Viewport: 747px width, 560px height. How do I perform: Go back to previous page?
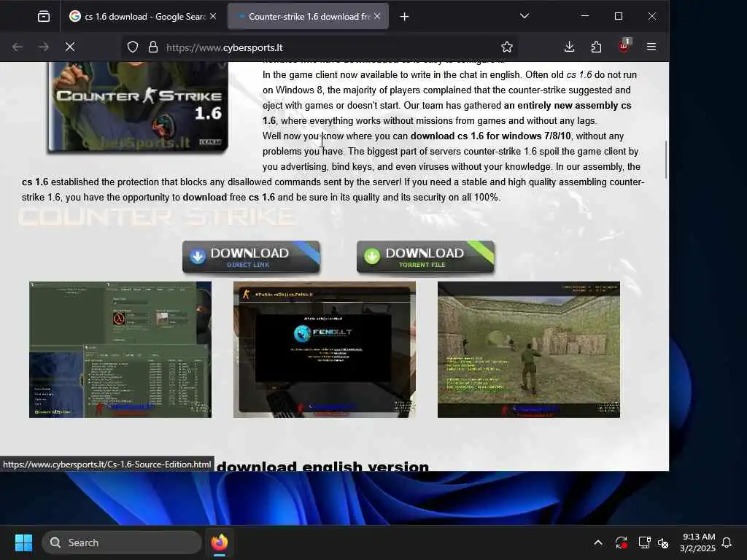click(18, 47)
